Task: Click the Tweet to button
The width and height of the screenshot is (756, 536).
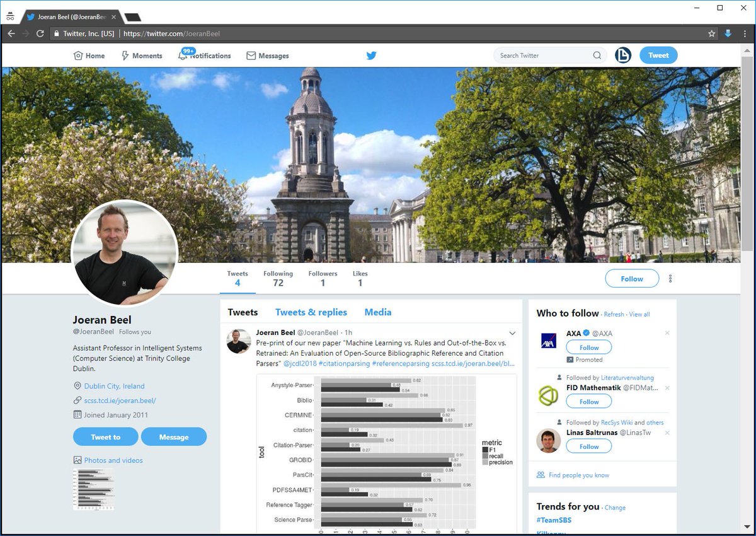Action: (x=105, y=436)
